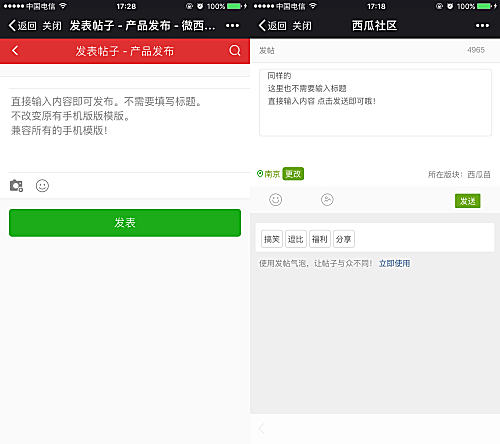Tap the mention person icon beside smiley
Screen dimensions: 500x444
(x=327, y=200)
